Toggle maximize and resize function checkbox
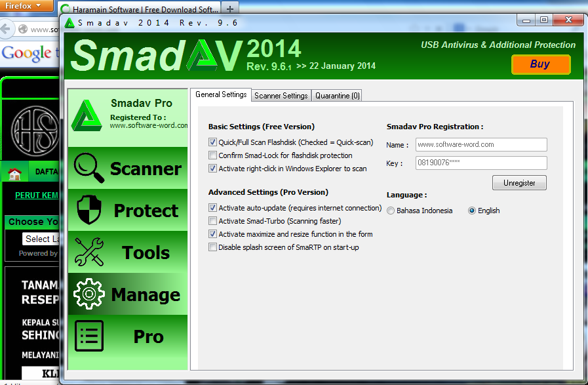 tap(212, 234)
